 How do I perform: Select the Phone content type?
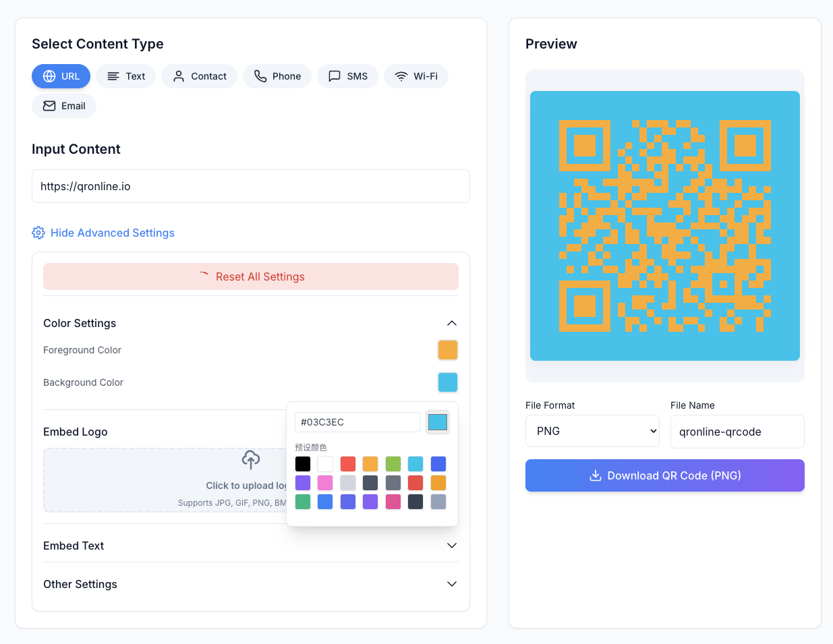pos(277,76)
